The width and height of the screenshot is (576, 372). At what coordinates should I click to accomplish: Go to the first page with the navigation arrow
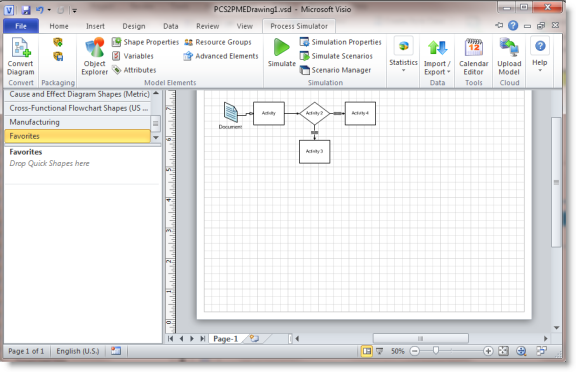point(170,339)
